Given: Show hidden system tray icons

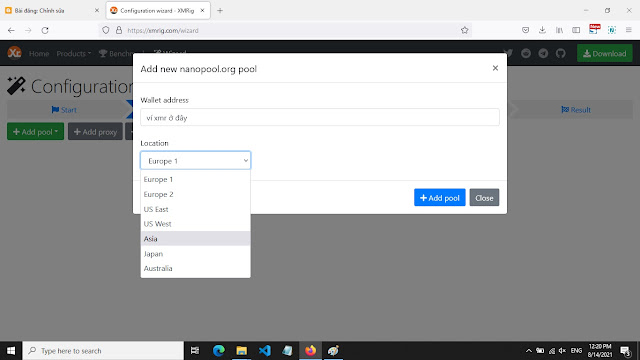Looking at the screenshot, I should pos(529,351).
